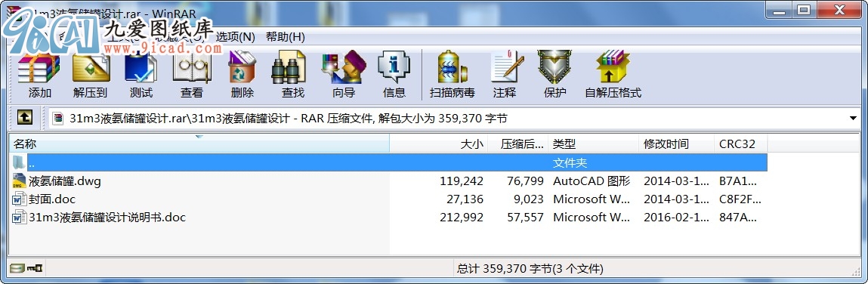Click status text '总计 359,370 字节(3 个文件)'
This screenshot has height=284, width=868.
(x=530, y=269)
